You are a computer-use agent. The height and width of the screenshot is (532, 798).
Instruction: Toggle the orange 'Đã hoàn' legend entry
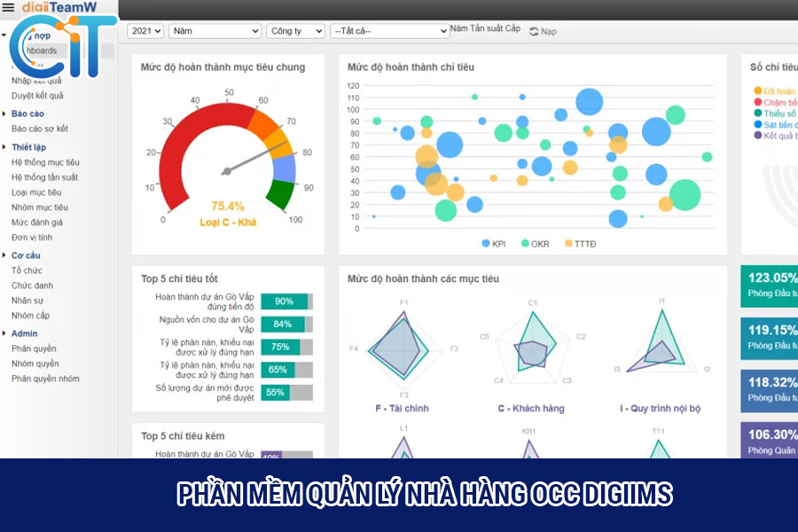[x=775, y=91]
